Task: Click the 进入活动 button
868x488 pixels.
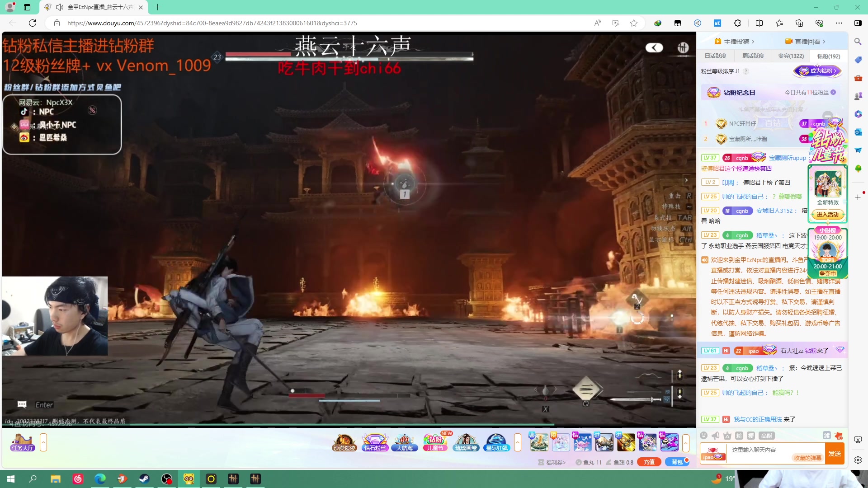Action: tap(827, 215)
